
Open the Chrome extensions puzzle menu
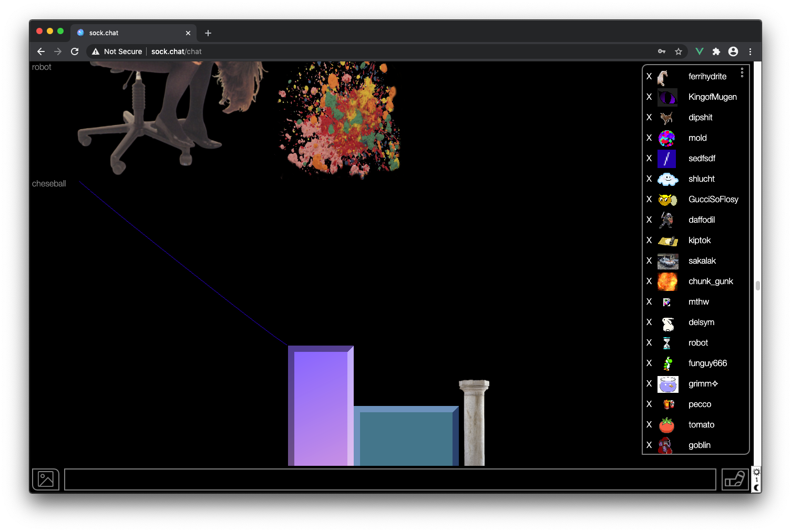pyautogui.click(x=716, y=51)
